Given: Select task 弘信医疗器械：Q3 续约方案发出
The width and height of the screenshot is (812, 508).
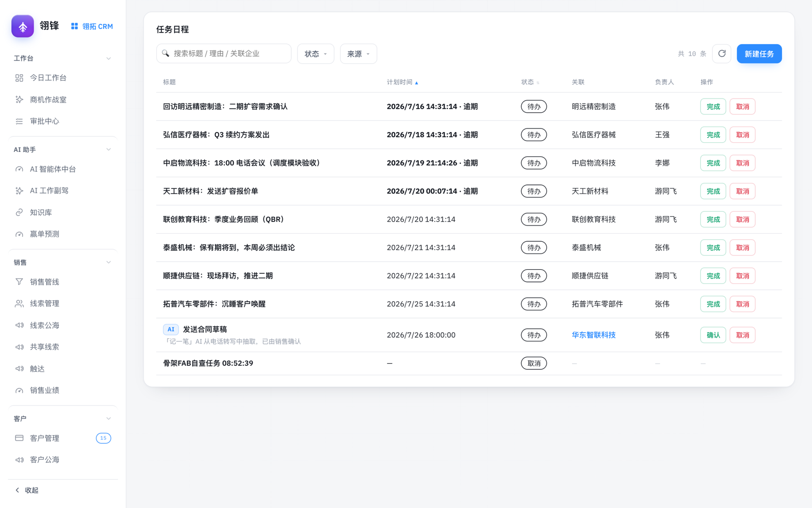Looking at the screenshot, I should (x=216, y=135).
